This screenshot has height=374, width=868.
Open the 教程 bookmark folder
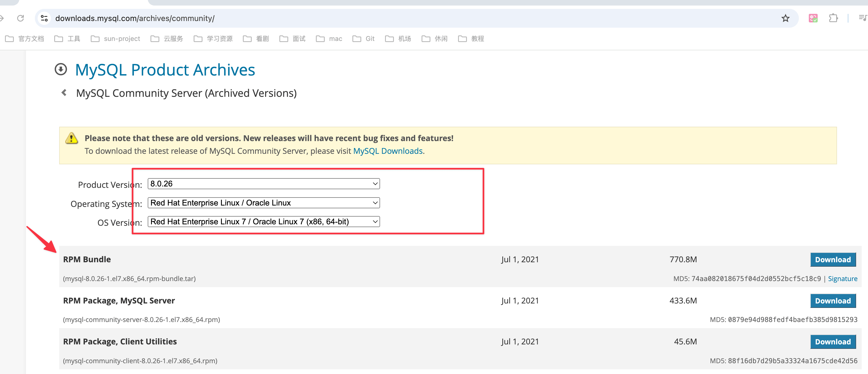(x=471, y=39)
